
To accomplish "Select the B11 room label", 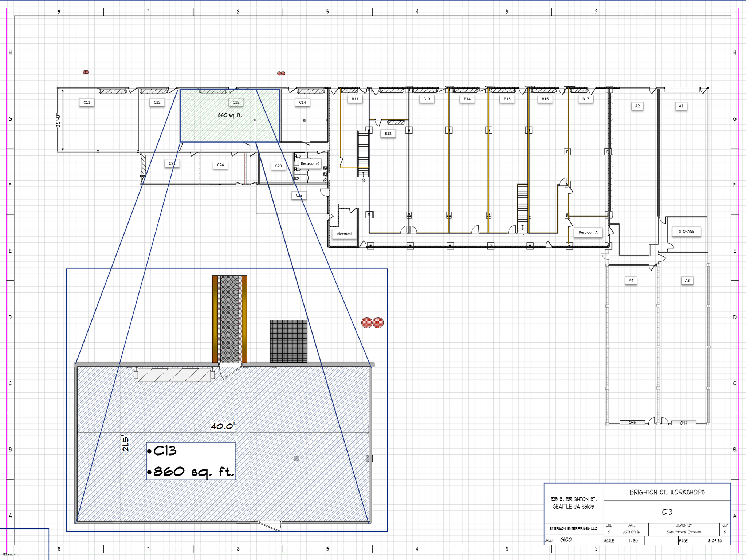I will [x=355, y=99].
